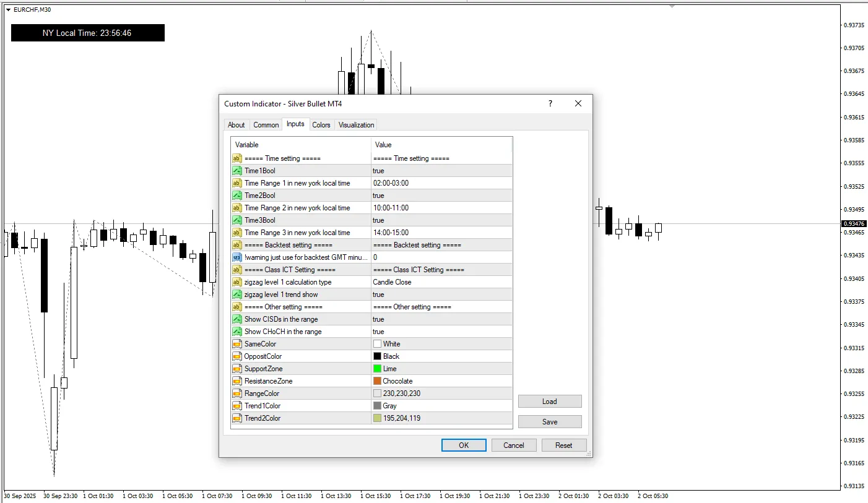Click the help question mark in dialog title
868x503 pixels.
pyautogui.click(x=550, y=104)
